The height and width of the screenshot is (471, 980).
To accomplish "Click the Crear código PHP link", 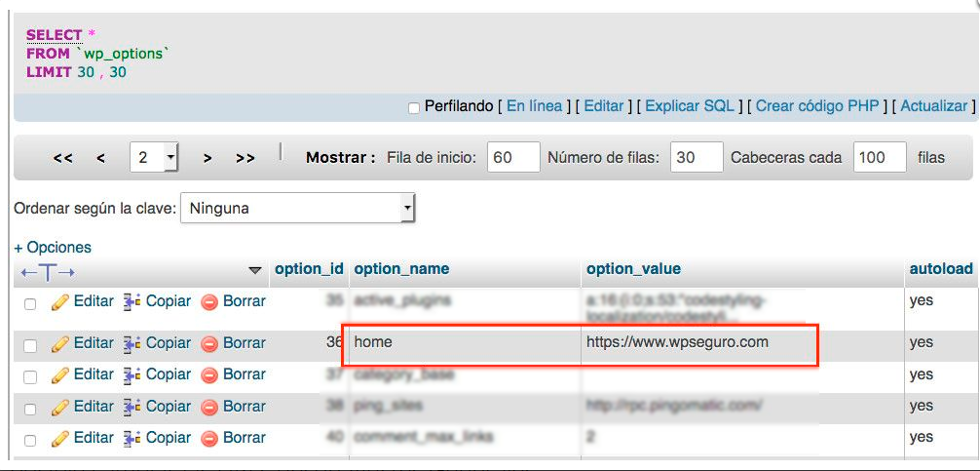I will (x=817, y=106).
